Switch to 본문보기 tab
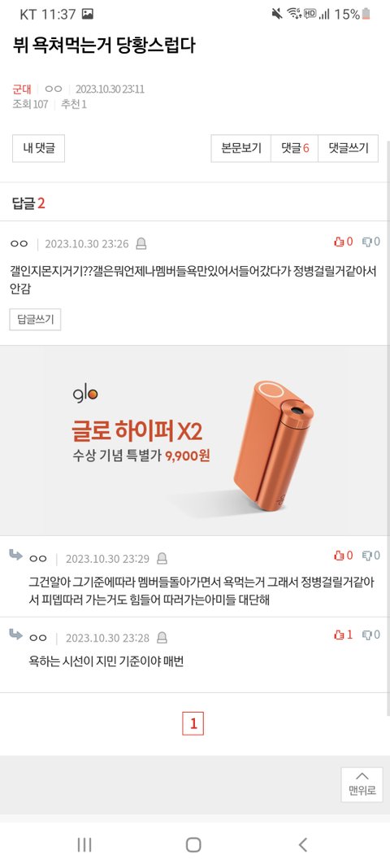This screenshot has height=868, width=390. tap(240, 148)
